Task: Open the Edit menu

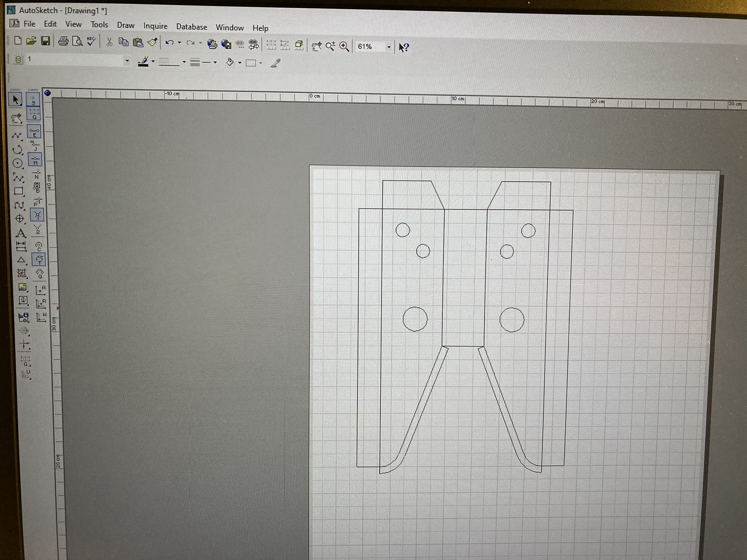Action: click(50, 24)
